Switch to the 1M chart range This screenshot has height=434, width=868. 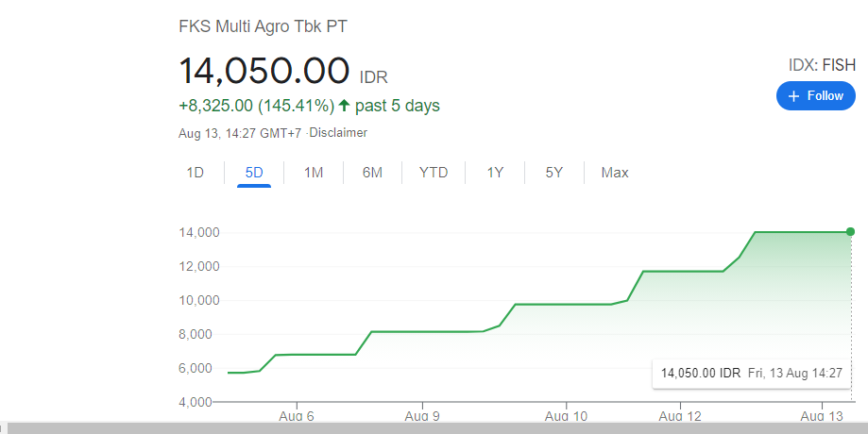(x=314, y=173)
